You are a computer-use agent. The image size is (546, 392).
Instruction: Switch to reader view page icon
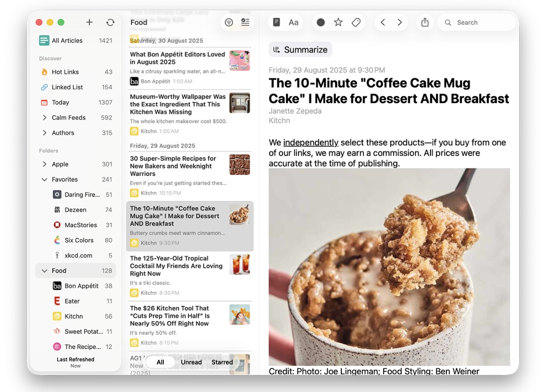[276, 22]
